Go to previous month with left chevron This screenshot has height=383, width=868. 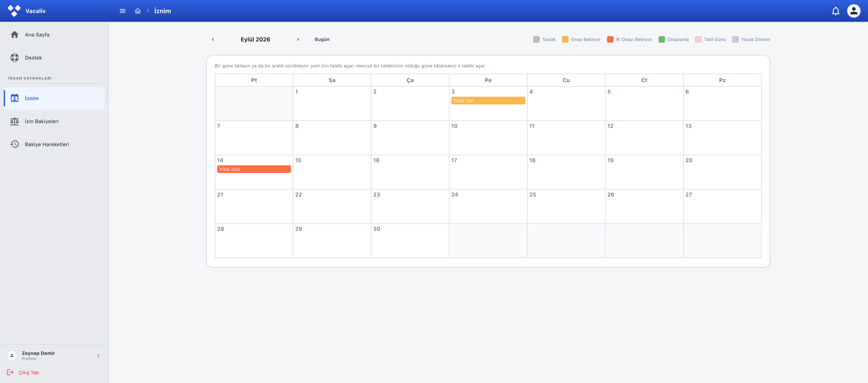click(x=213, y=40)
